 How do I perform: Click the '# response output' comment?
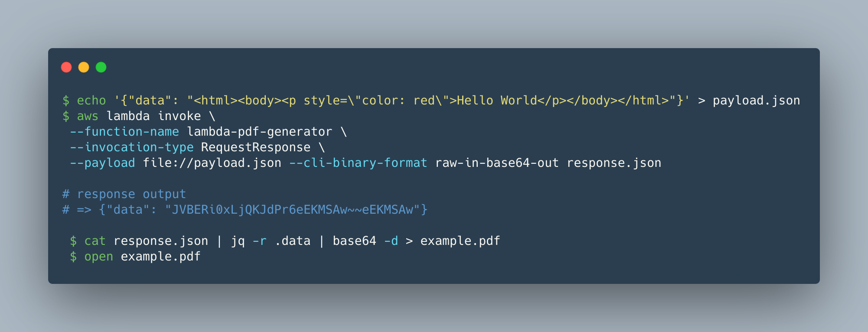[x=124, y=194]
